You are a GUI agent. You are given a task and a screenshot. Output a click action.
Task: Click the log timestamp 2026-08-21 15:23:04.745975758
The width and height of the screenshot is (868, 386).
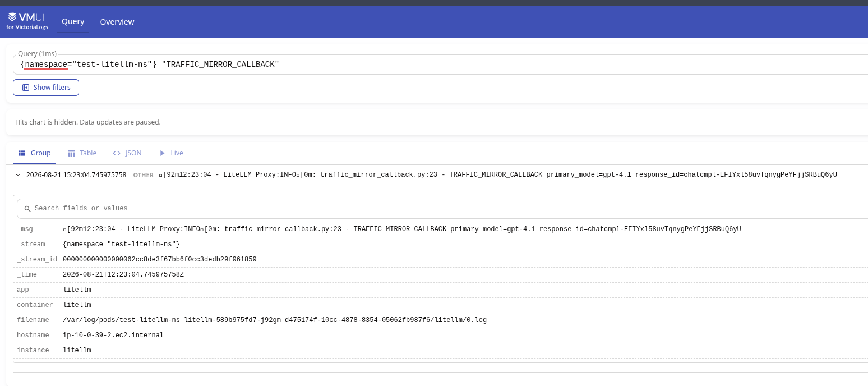click(x=76, y=175)
